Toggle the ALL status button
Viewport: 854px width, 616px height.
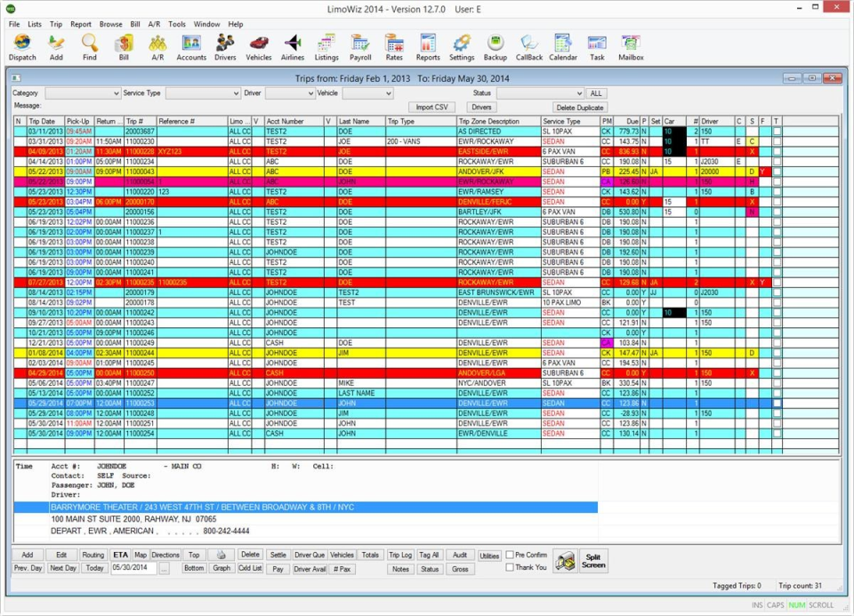point(596,92)
